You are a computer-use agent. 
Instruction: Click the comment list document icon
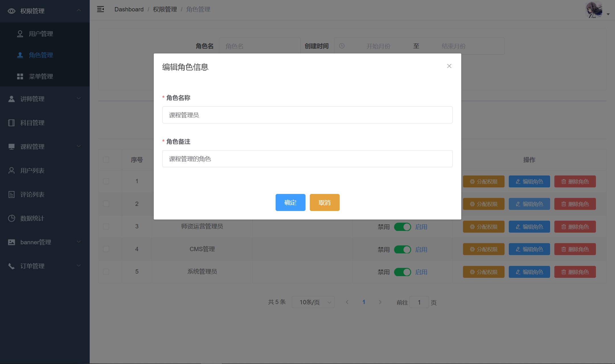point(11,195)
